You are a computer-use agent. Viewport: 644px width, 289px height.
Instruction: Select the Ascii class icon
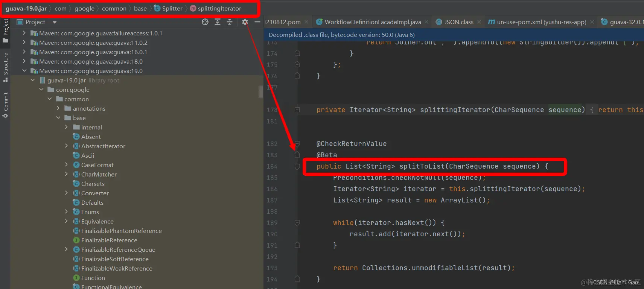(76, 155)
